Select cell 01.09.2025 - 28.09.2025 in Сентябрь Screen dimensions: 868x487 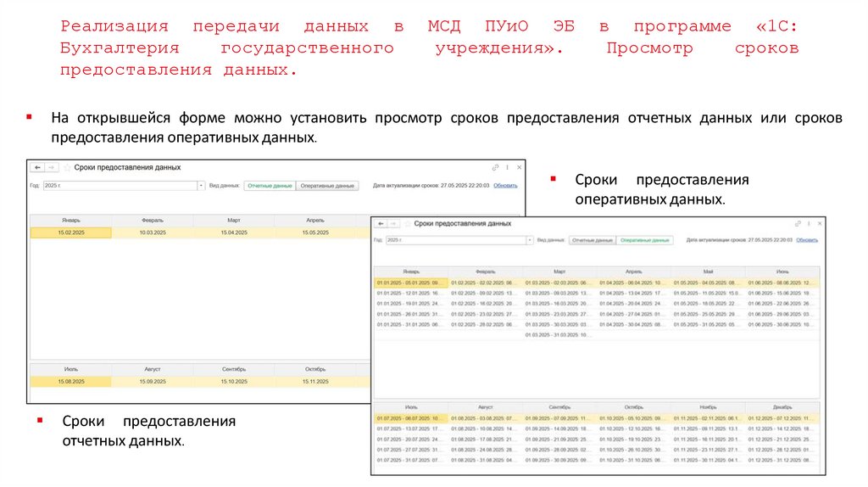tap(559, 450)
